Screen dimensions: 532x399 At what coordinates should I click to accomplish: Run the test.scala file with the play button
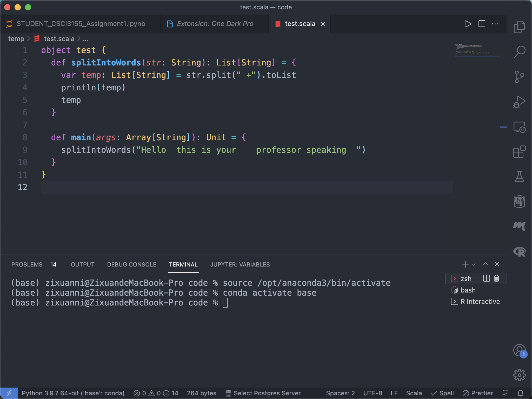click(x=468, y=24)
